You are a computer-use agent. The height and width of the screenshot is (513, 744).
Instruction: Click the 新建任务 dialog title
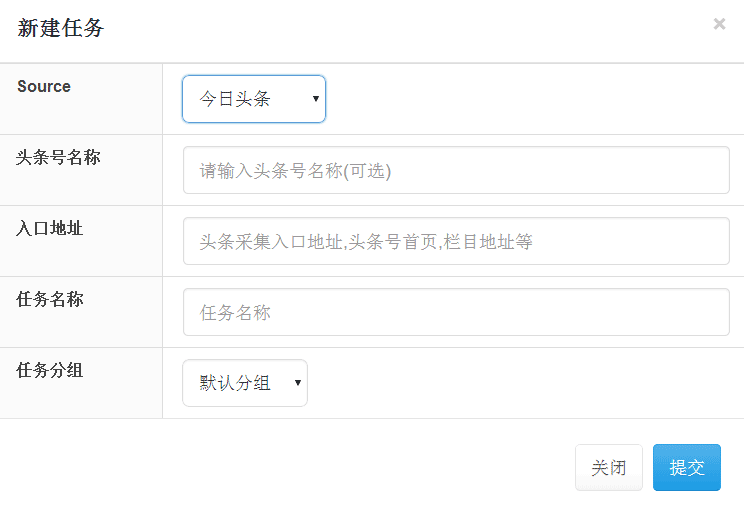[x=61, y=28]
